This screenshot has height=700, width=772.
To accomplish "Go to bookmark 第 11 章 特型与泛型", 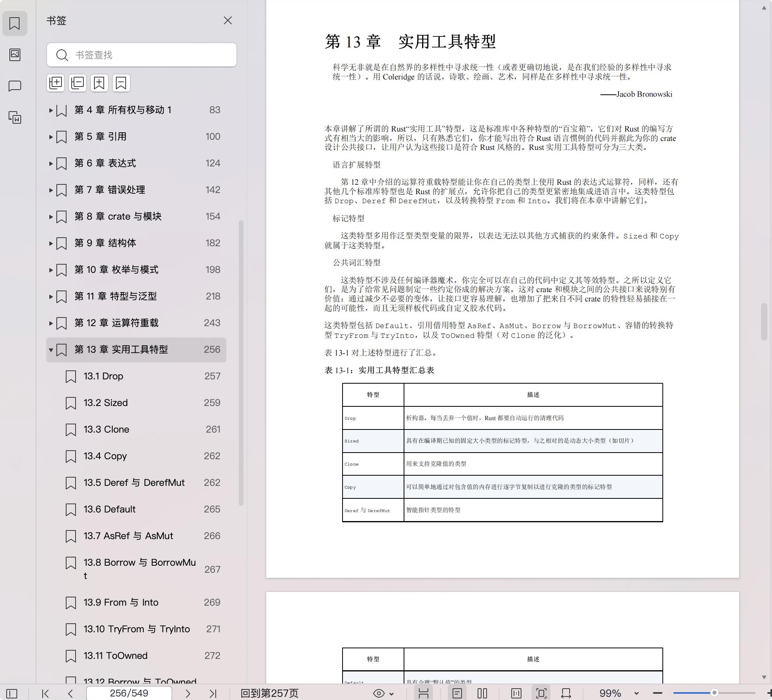I will [136, 296].
